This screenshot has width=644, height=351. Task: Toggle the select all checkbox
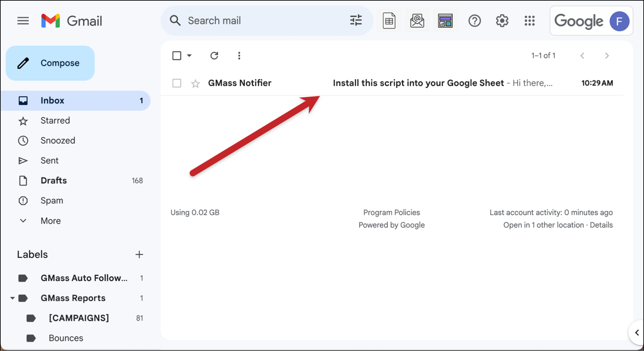(177, 55)
